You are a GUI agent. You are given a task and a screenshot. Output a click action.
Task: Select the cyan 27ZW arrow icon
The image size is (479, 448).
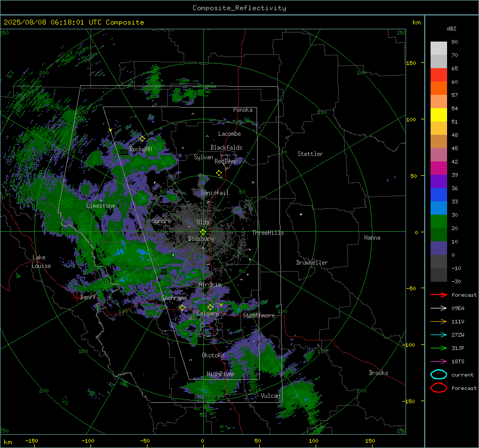pos(439,335)
